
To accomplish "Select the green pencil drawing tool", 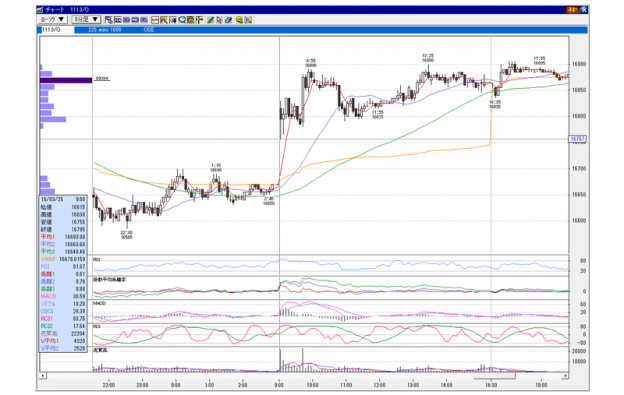I will tap(210, 19).
